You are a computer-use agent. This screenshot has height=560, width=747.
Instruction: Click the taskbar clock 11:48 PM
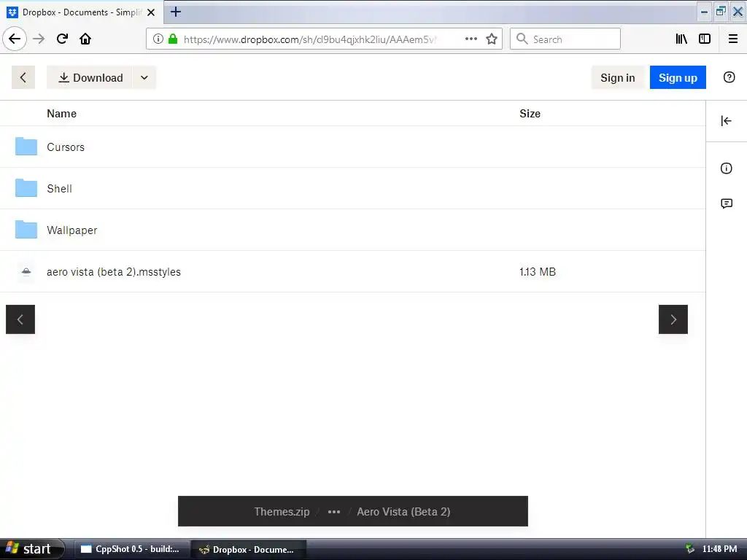719,549
